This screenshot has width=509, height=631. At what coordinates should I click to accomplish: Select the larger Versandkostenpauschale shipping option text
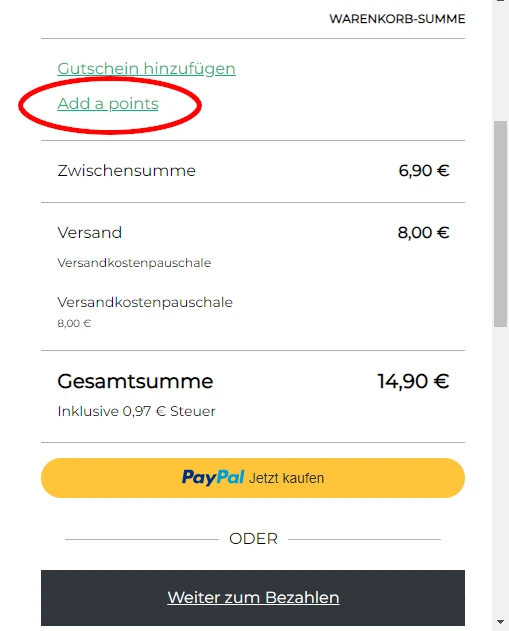145,302
